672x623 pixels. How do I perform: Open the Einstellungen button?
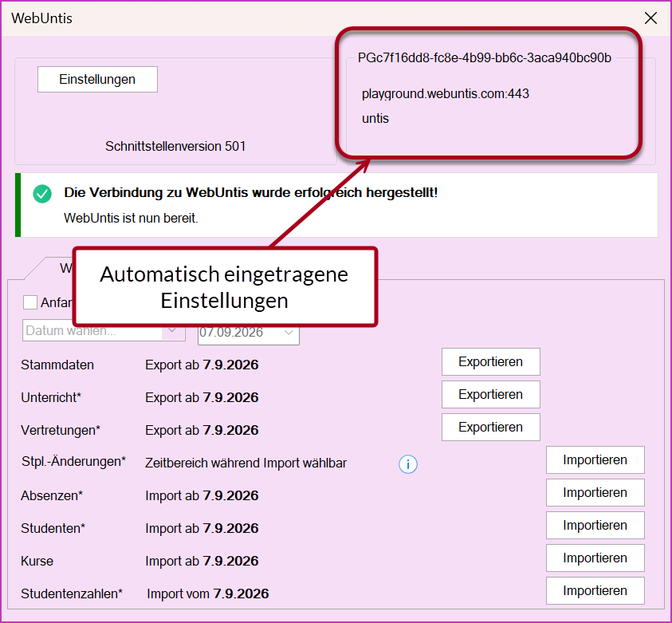click(x=97, y=79)
